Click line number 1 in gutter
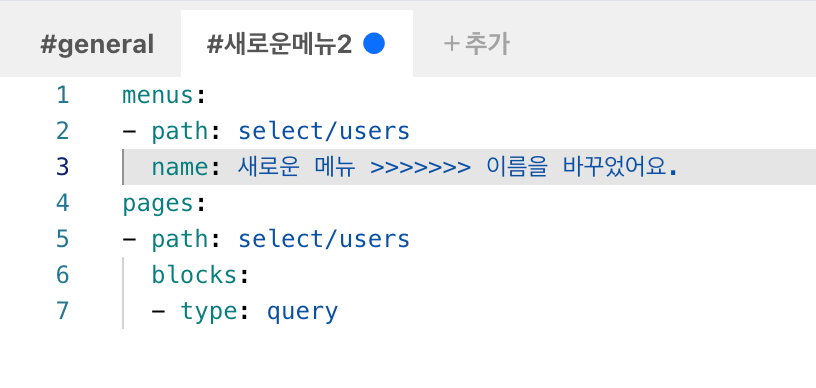This screenshot has width=816, height=388. [x=62, y=96]
